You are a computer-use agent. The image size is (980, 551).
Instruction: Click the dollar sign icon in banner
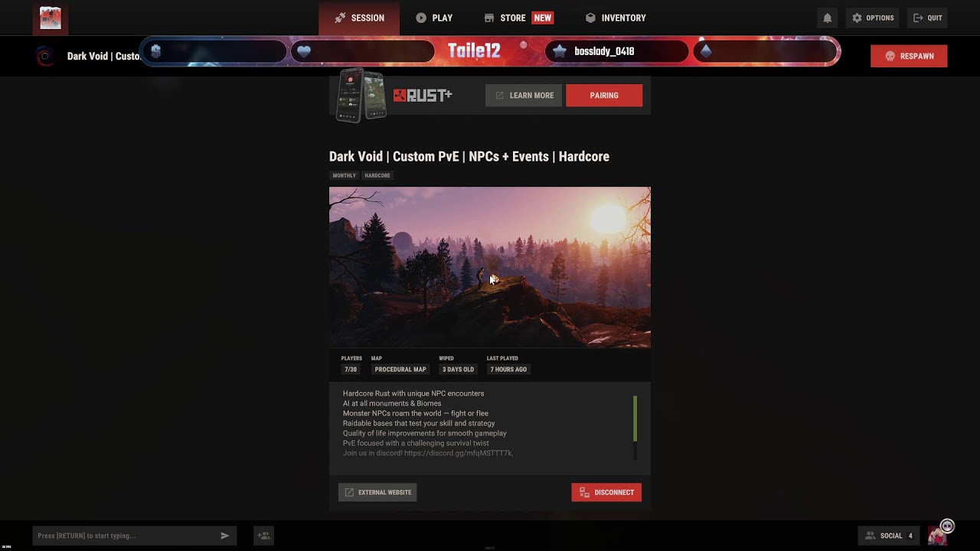156,51
